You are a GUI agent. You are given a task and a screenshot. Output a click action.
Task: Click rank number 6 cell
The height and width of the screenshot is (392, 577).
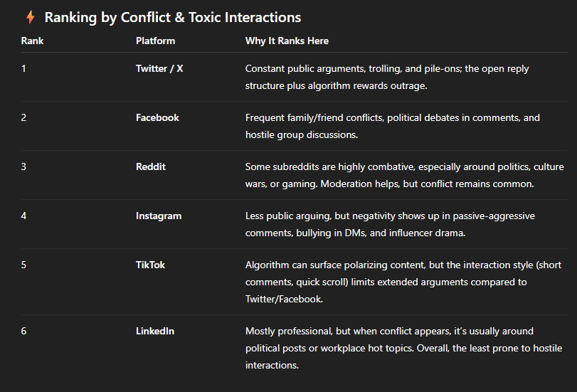24,331
